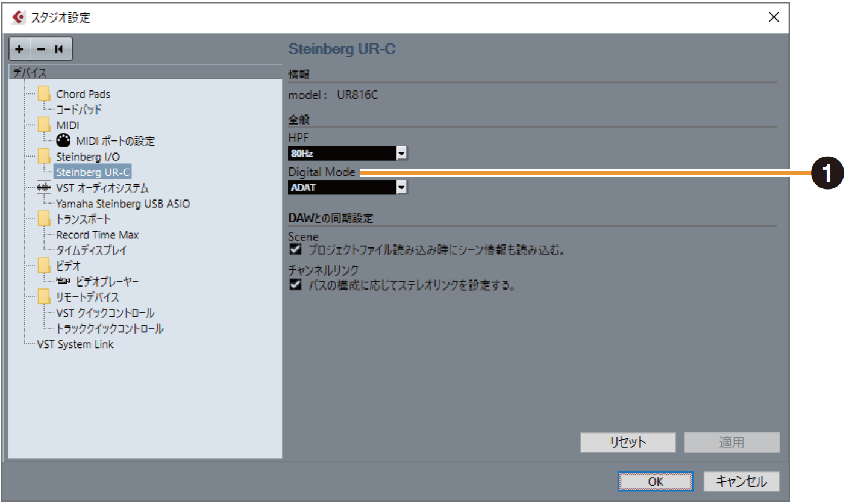Click the video player icon

[63, 281]
